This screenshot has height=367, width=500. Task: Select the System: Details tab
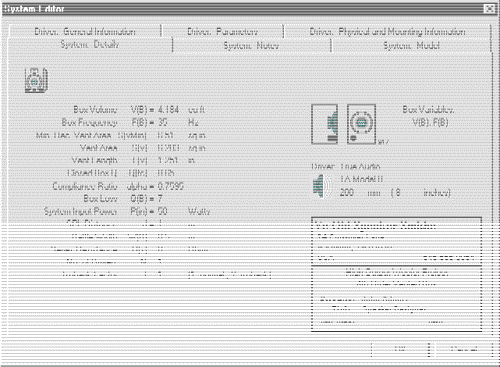(x=90, y=44)
